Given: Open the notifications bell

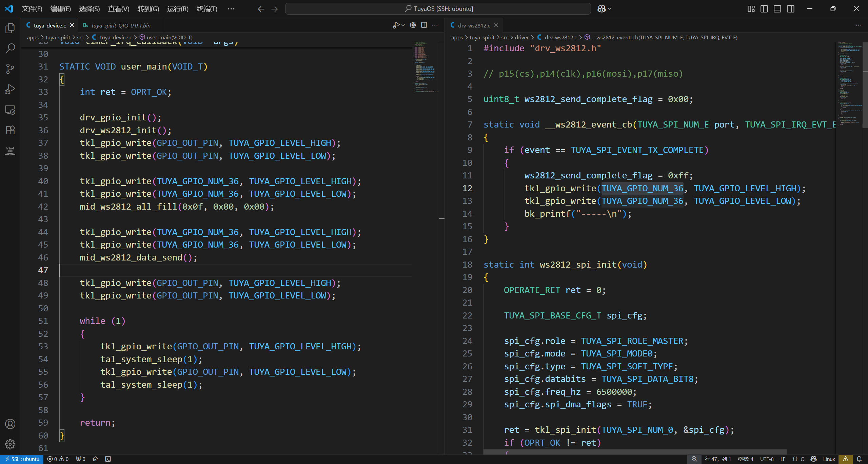Looking at the screenshot, I should pos(859,459).
